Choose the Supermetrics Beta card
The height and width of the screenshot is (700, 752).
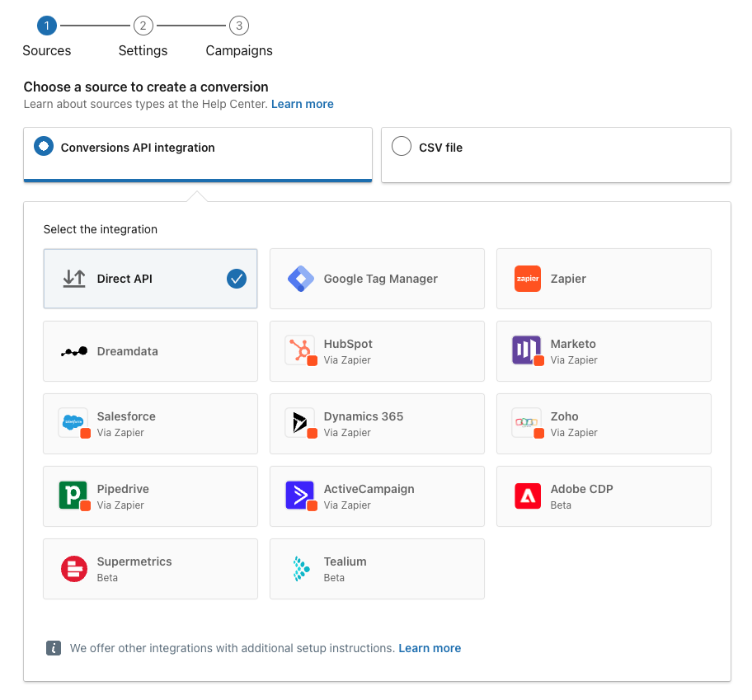point(151,569)
